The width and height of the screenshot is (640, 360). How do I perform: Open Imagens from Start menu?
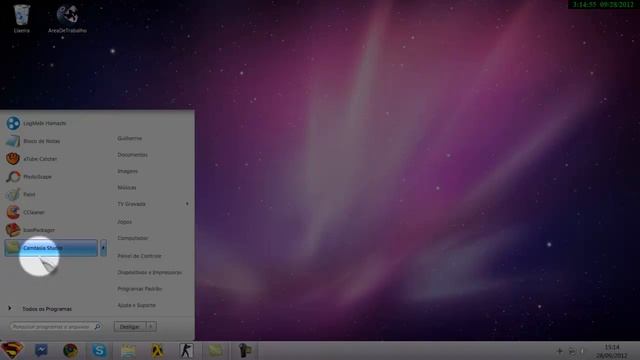127,171
